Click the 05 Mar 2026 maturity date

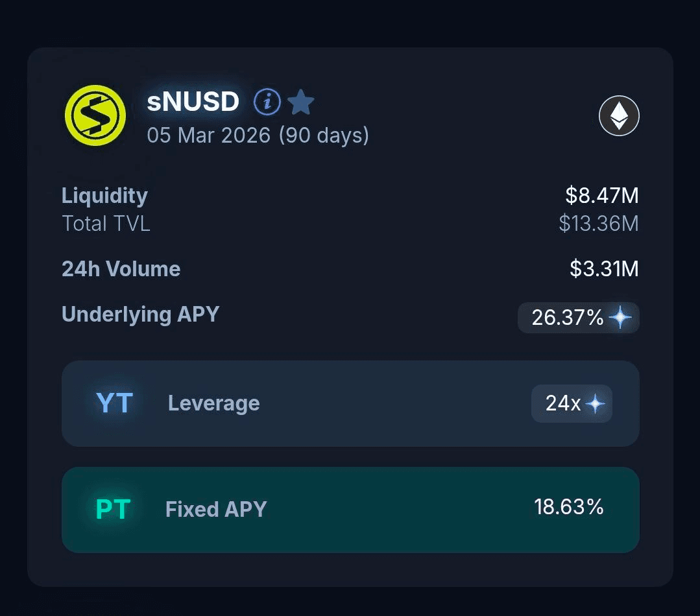208,135
